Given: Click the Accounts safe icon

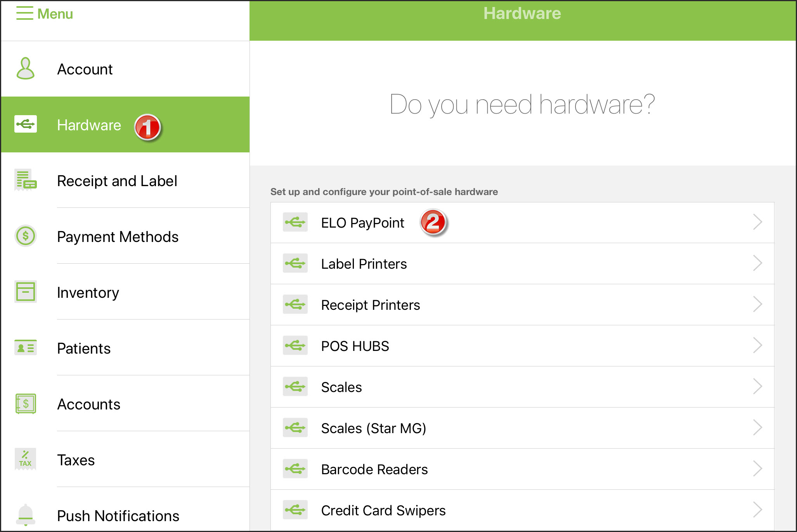Looking at the screenshot, I should [26, 404].
